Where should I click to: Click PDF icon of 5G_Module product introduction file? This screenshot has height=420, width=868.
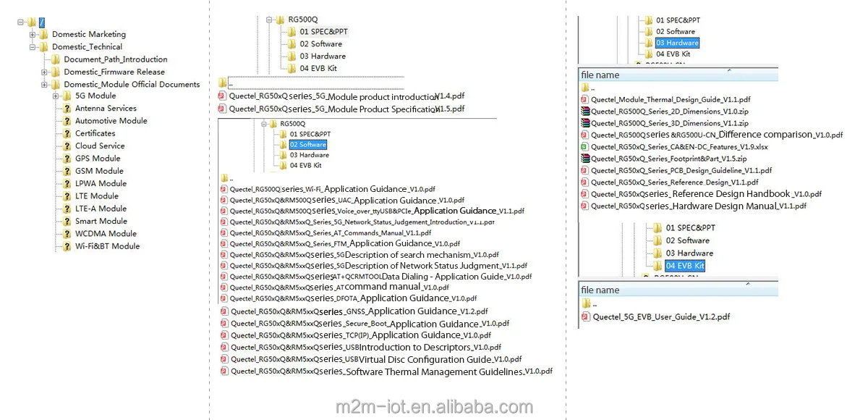pyautogui.click(x=223, y=96)
